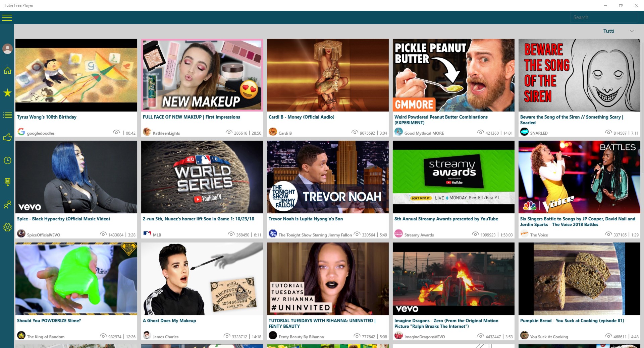The height and width of the screenshot is (348, 644).
Task: Open 'Weird Powdered Peanut Butter Combinations' title
Action: (441, 120)
